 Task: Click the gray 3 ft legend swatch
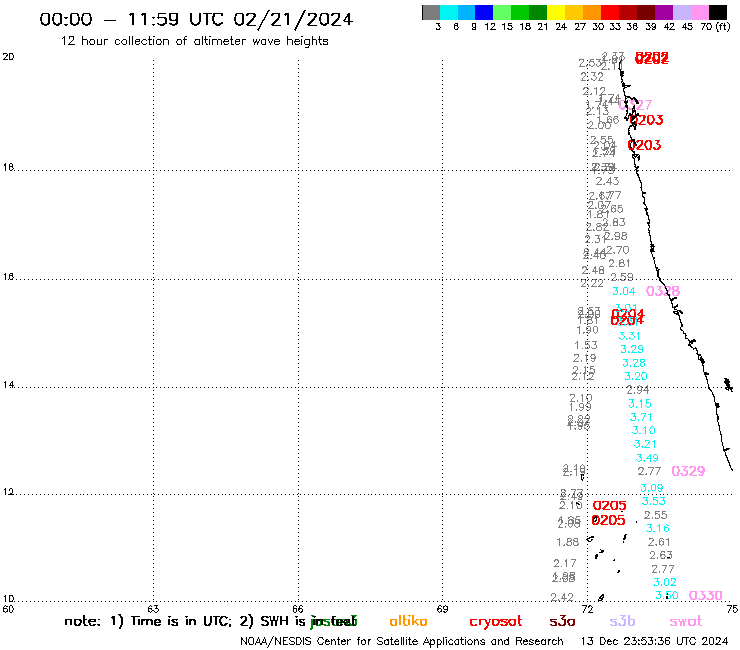coord(431,12)
